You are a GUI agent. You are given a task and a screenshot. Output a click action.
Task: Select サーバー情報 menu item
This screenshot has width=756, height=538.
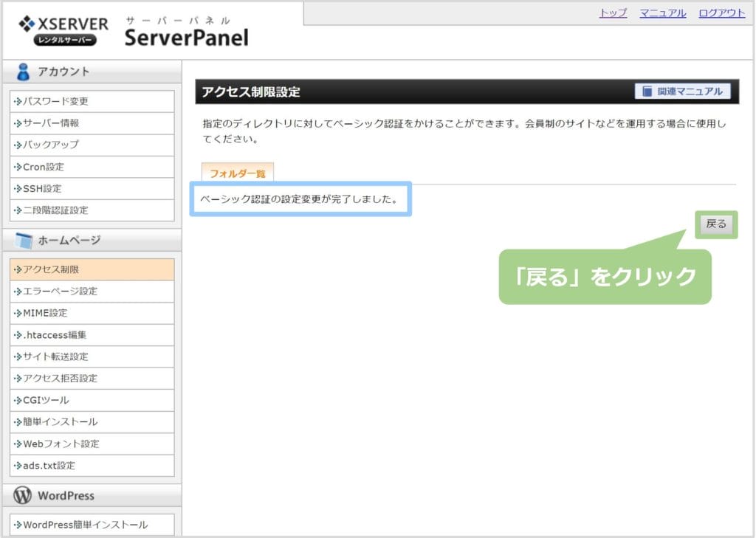coord(51,123)
